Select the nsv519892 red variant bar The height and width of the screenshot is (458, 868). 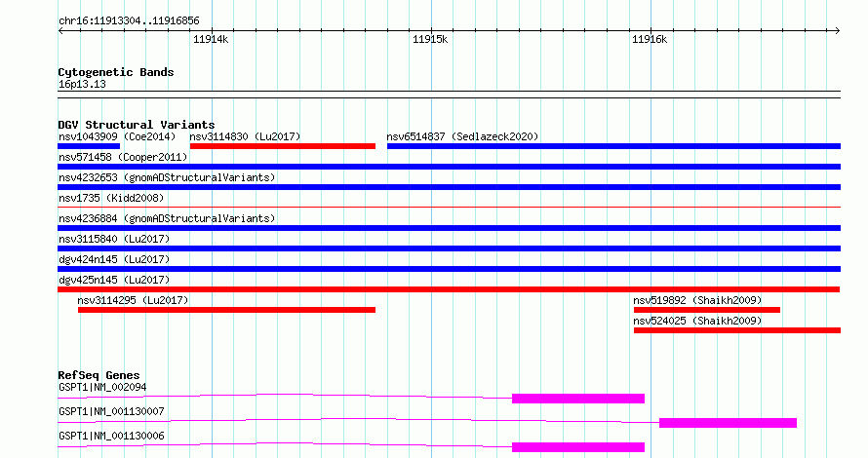(707, 310)
